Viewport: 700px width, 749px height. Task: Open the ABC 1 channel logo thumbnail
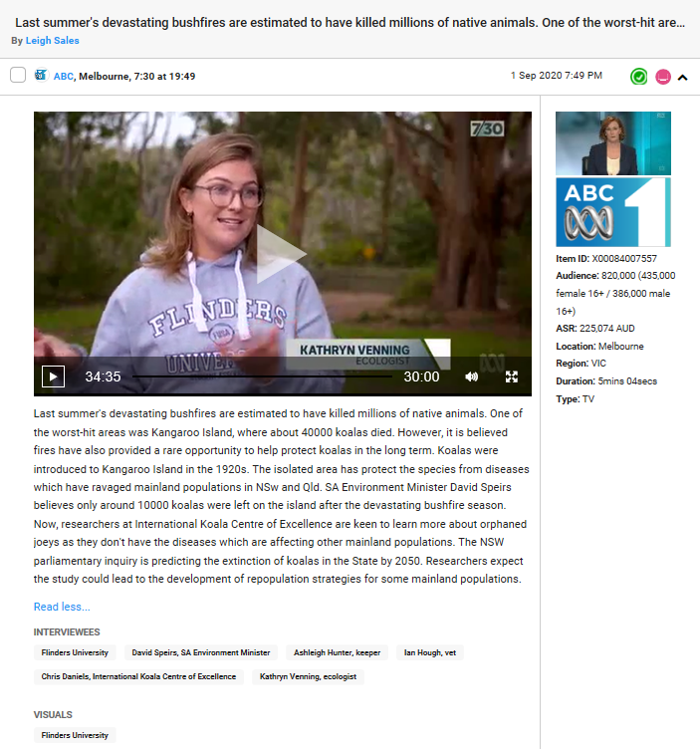click(613, 212)
